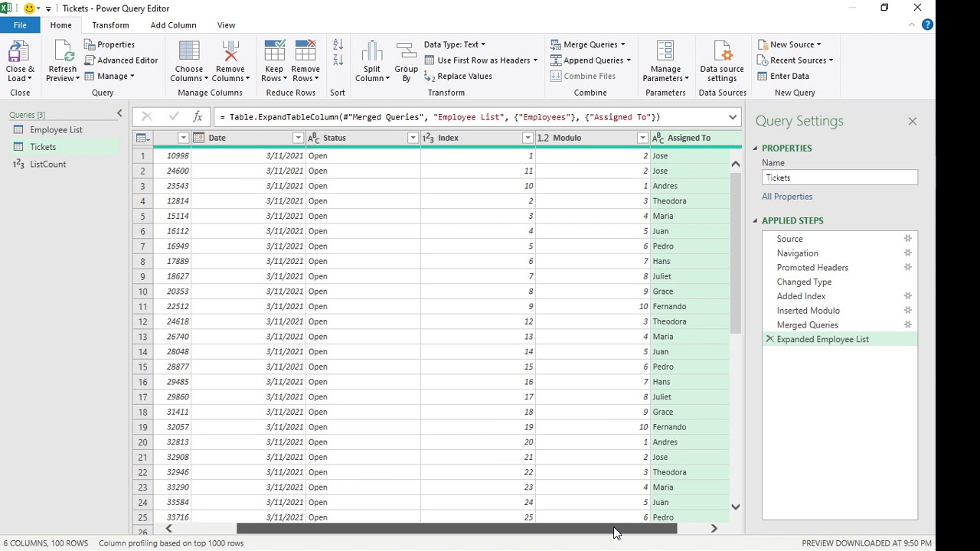
Task: Switch to the Add Column tab
Action: coord(173,25)
